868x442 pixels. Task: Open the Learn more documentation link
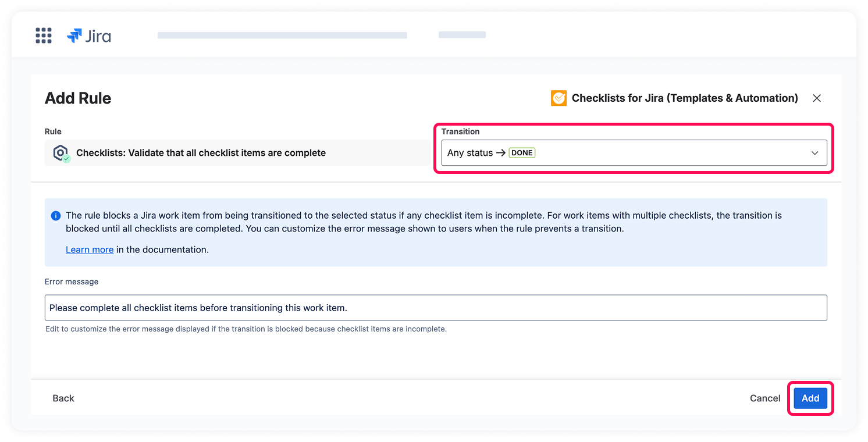90,249
